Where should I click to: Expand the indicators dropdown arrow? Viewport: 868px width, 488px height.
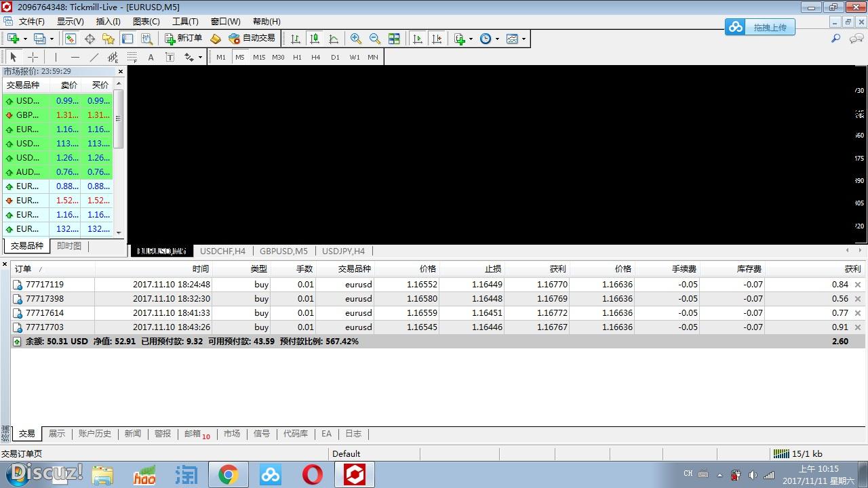coord(471,39)
